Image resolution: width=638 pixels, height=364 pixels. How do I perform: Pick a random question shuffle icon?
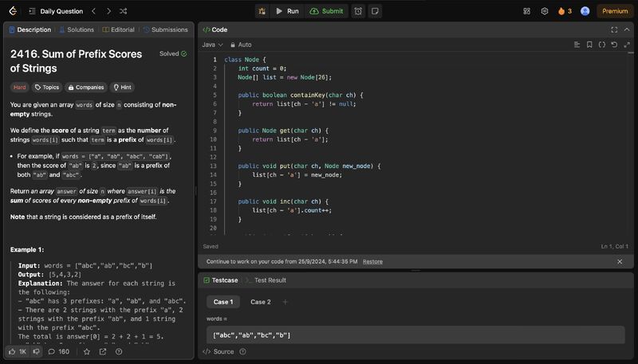click(124, 11)
